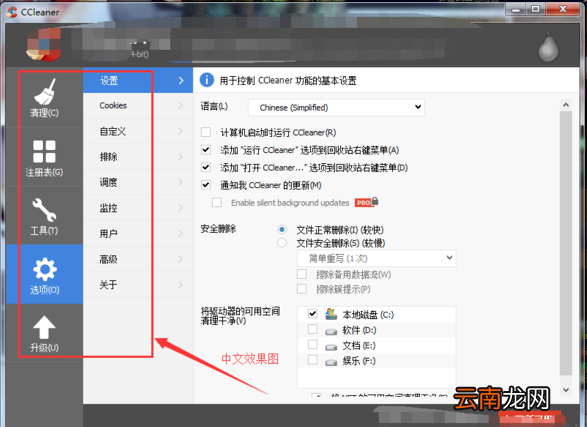Open the 高级 options tab
The width and height of the screenshot is (587, 427).
138,259
